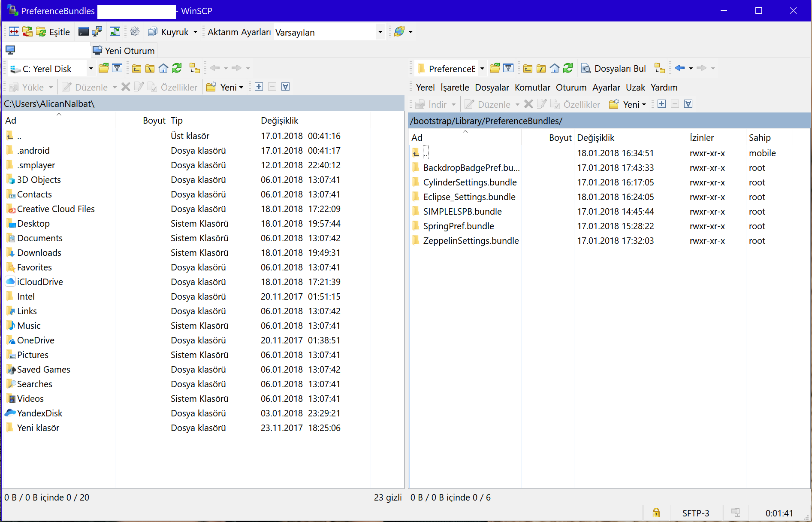Select the Creative Cloud Files folder
Screen dimensions: 812x522
coord(56,209)
